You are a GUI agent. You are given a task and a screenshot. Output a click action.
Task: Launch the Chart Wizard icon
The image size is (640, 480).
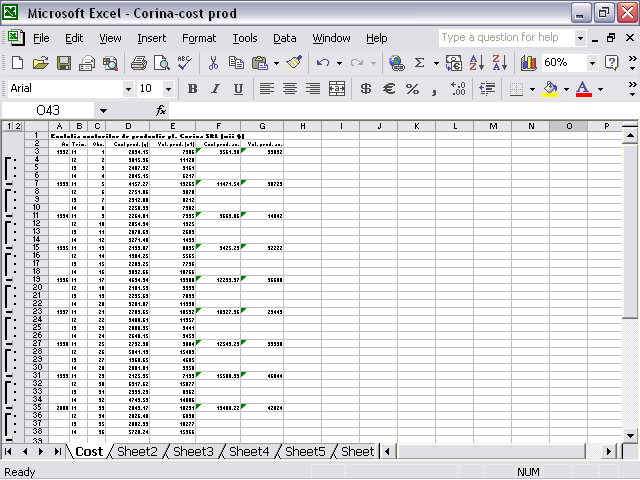pyautogui.click(x=528, y=63)
